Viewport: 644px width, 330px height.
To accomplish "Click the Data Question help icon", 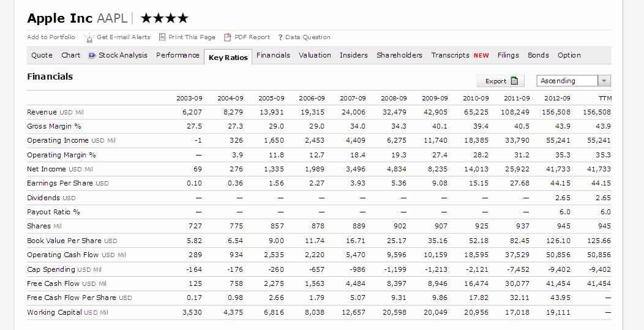I will tap(280, 37).
